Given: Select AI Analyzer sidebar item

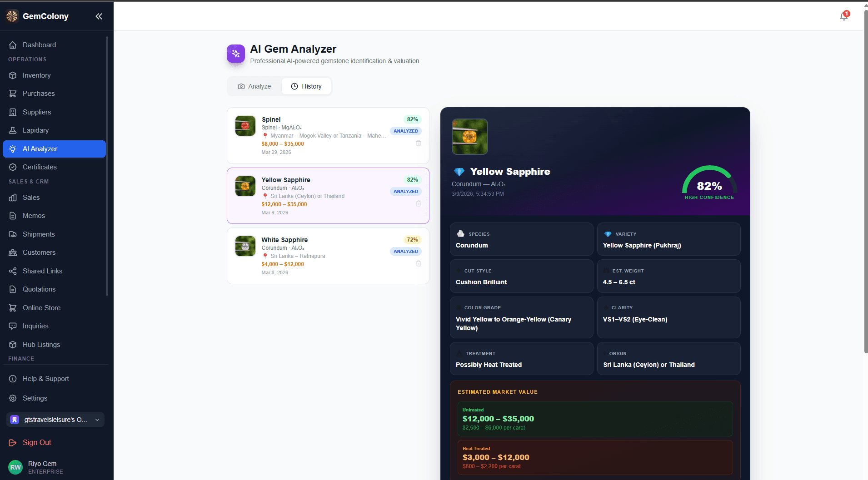Looking at the screenshot, I should (54, 149).
